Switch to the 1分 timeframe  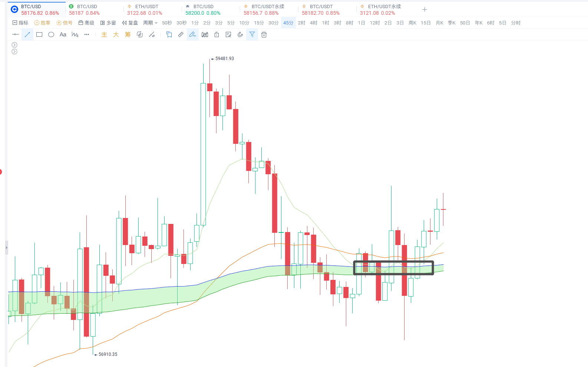click(195, 23)
